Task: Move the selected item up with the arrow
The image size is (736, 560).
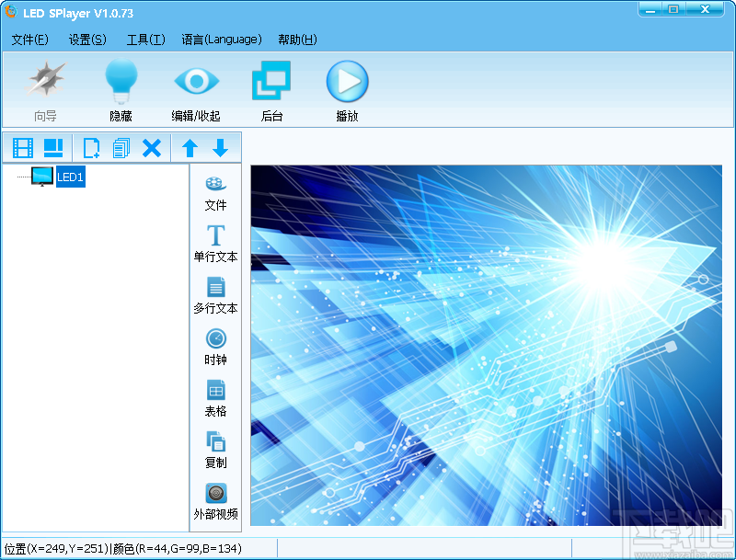Action: click(190, 147)
